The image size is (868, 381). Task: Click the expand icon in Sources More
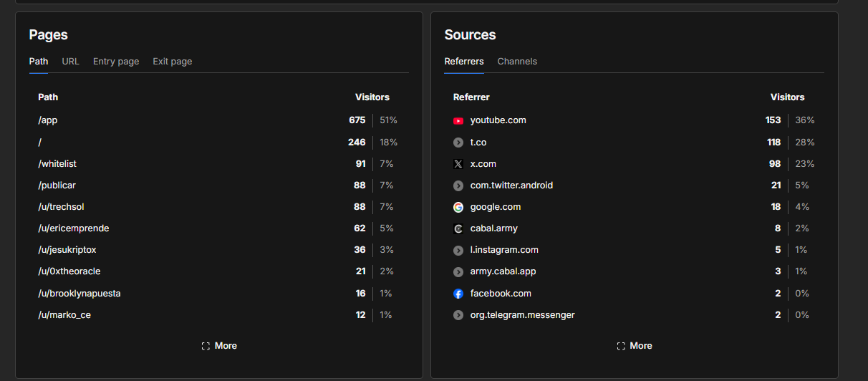pos(621,346)
